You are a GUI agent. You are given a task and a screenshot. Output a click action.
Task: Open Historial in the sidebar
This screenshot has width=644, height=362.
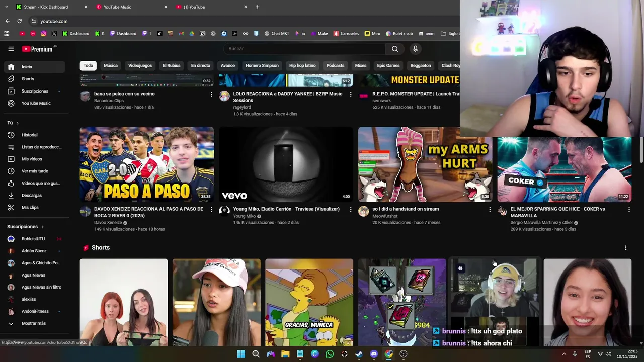pos(34,135)
